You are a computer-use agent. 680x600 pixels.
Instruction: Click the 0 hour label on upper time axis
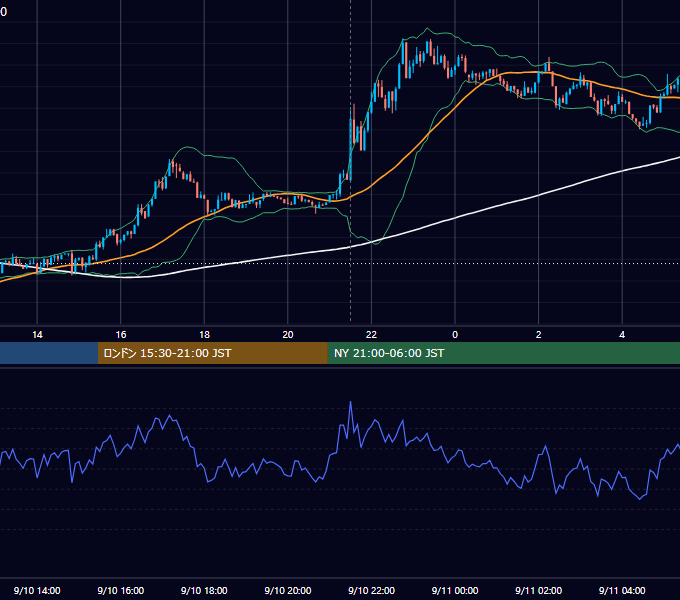pos(455,335)
